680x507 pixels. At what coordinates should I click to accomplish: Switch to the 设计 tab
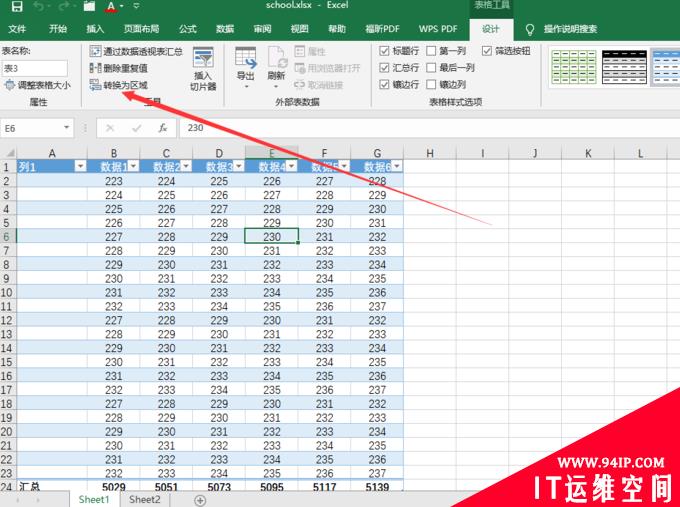pyautogui.click(x=491, y=29)
